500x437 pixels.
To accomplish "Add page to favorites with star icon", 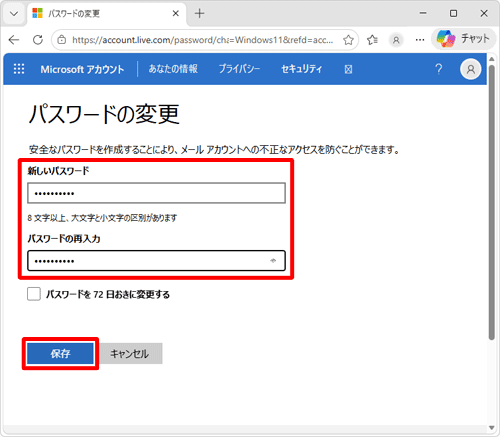I will click(348, 40).
